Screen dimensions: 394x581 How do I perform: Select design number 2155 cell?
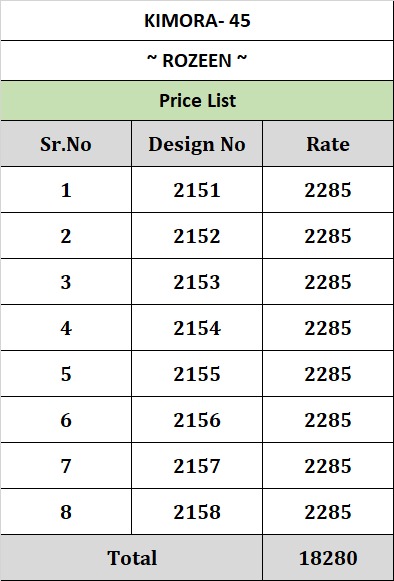(197, 374)
